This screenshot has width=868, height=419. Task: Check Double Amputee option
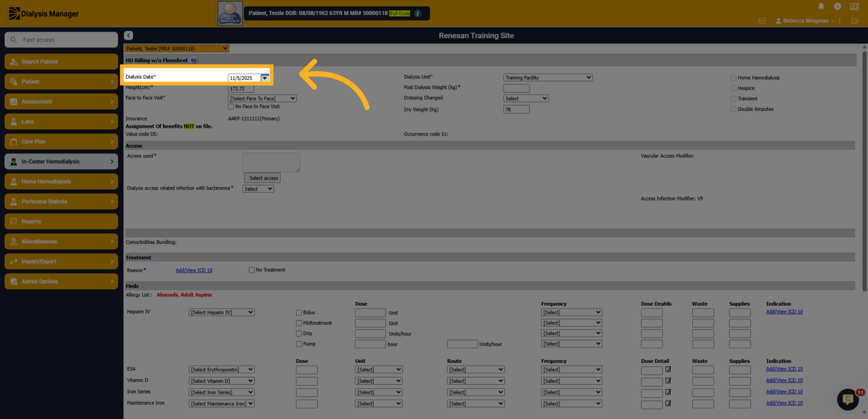click(x=733, y=109)
